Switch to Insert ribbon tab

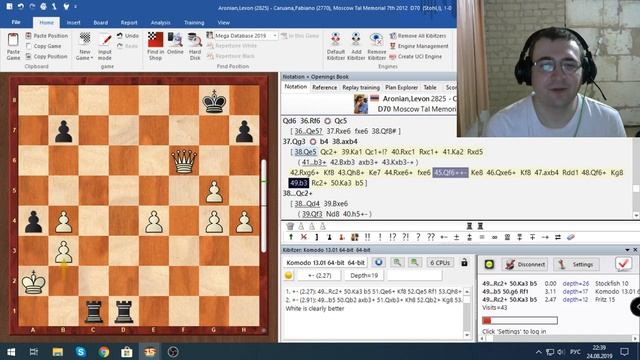(x=73, y=23)
